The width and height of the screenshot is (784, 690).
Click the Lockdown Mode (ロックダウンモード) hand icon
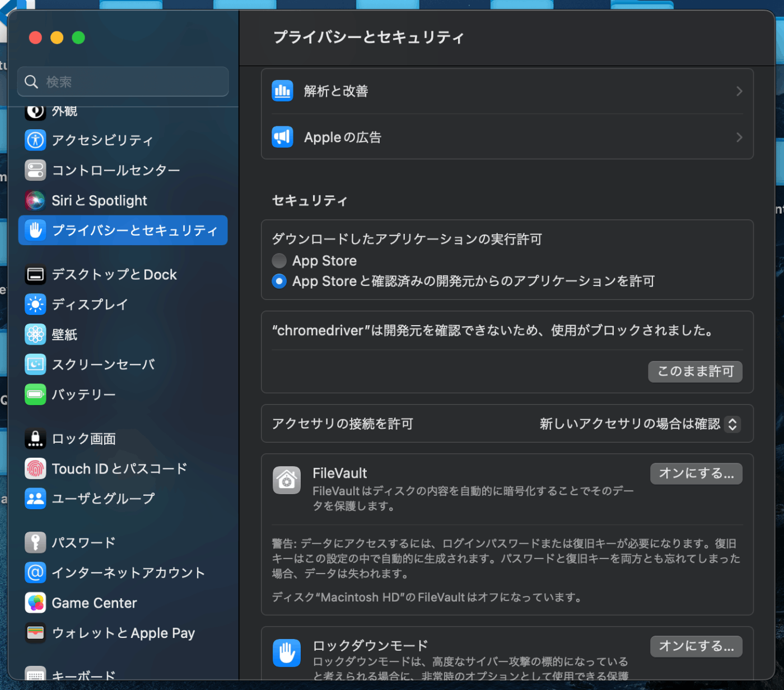coord(287,653)
